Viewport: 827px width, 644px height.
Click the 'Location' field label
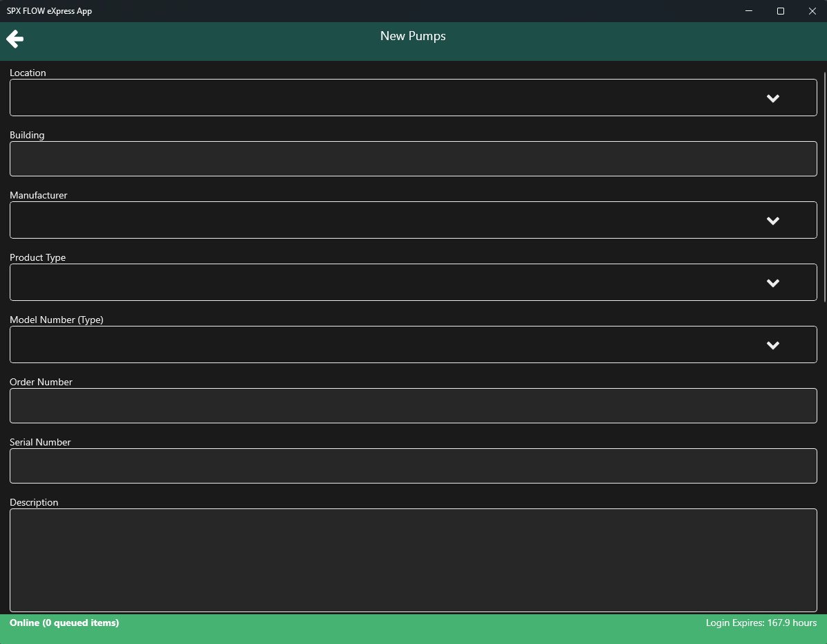[x=28, y=73]
